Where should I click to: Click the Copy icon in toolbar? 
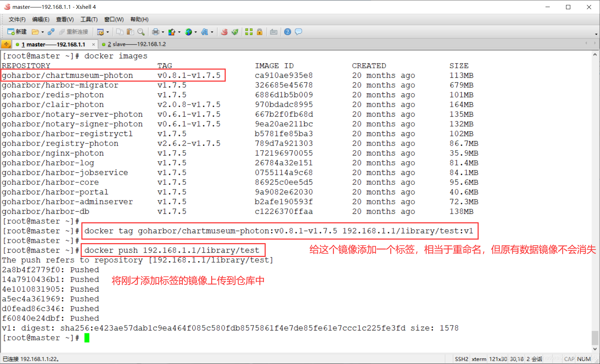[120, 32]
